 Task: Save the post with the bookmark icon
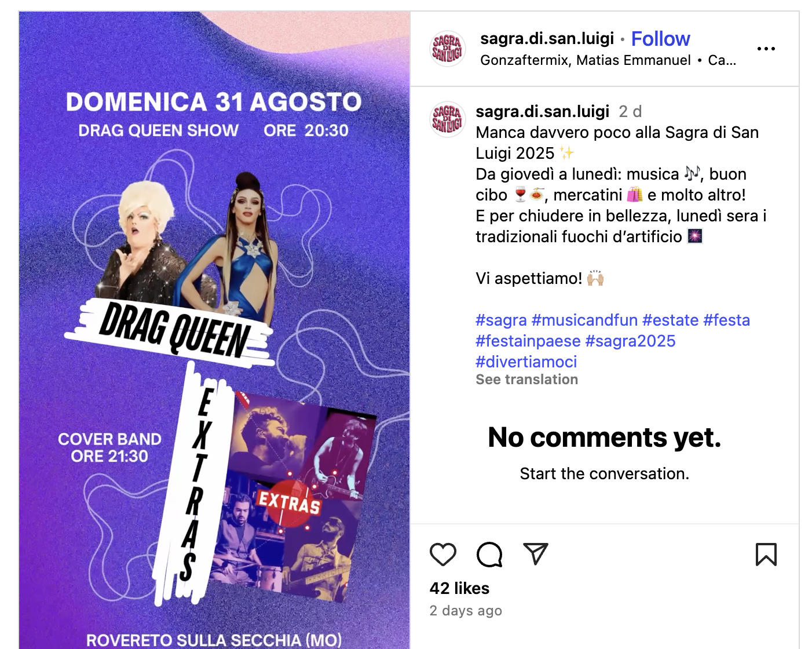(766, 555)
